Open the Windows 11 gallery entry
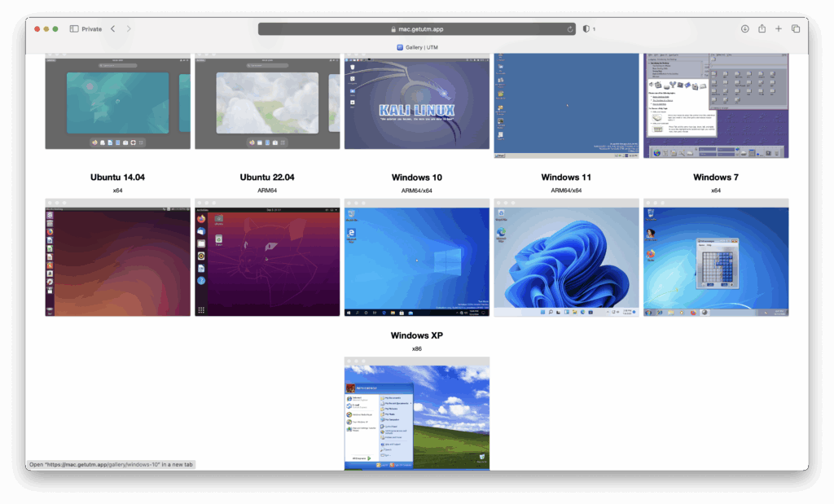This screenshot has width=834, height=504. 566,177
